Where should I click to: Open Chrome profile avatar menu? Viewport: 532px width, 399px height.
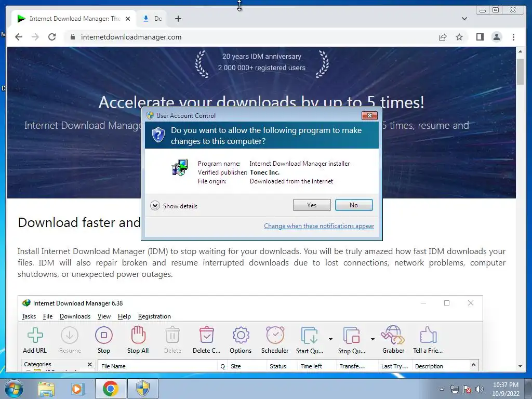tap(496, 37)
